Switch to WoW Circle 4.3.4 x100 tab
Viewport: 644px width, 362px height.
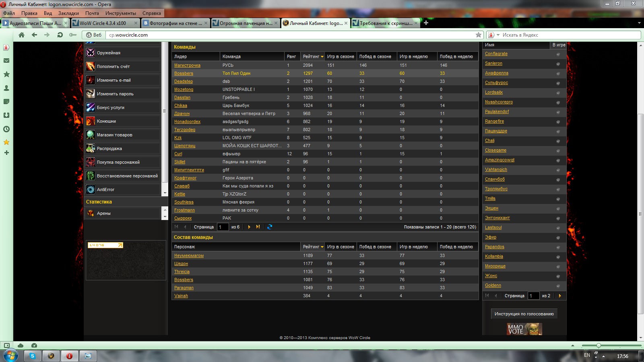tap(105, 23)
